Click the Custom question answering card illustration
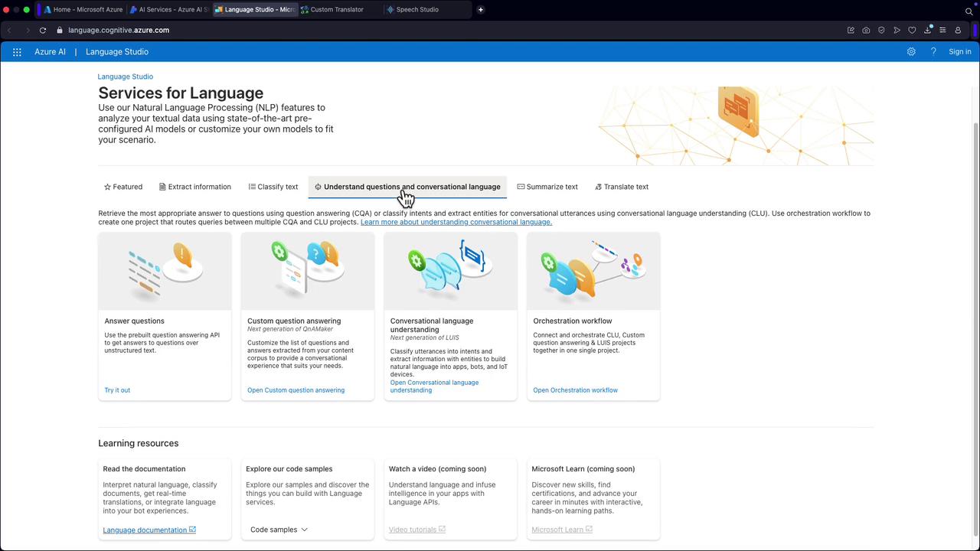Screen dimensions: 980x551 (x=308, y=272)
